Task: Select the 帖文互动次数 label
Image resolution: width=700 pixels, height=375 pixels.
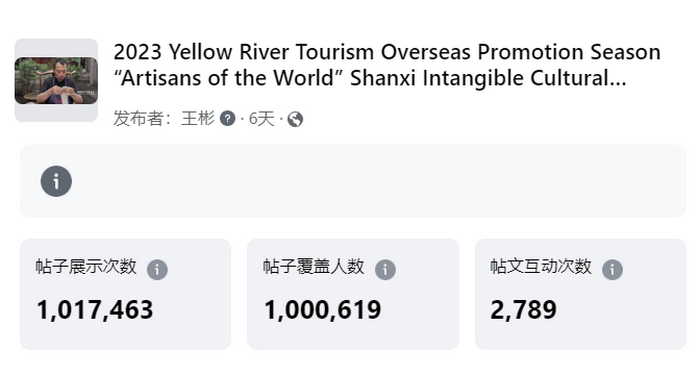Action: (541, 267)
